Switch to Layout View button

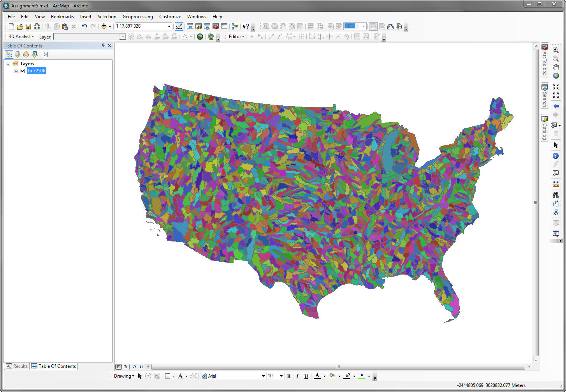pos(125,367)
